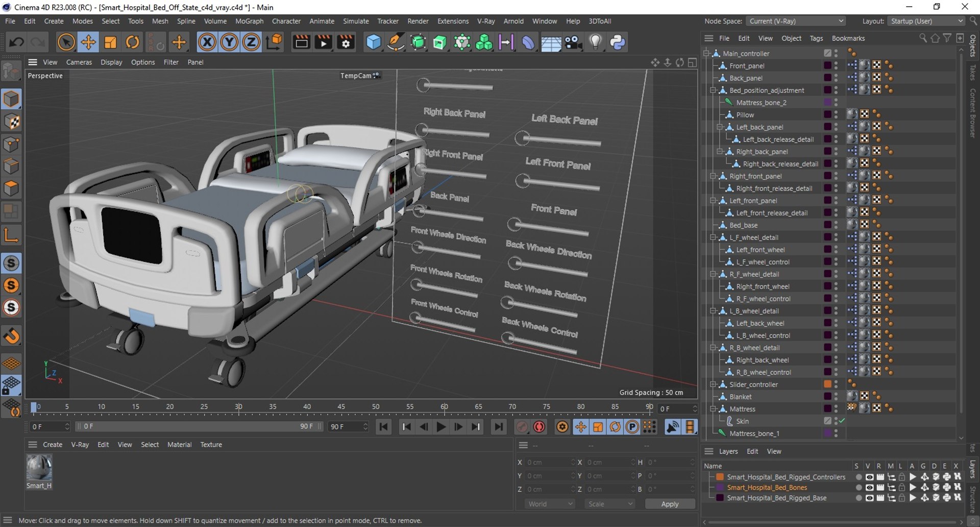Toggle animation sound speaker icon
980x527 pixels.
click(673, 427)
